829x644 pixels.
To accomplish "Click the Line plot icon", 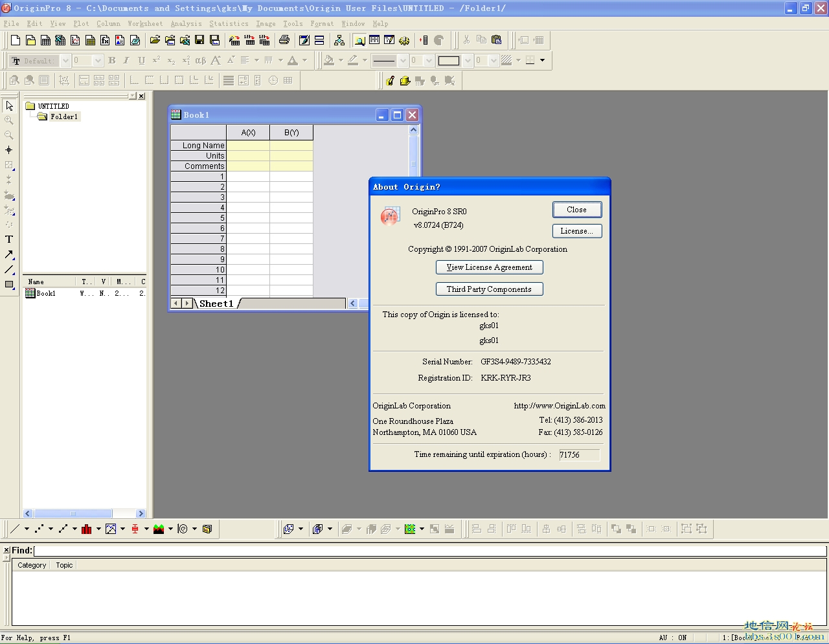I will point(16,529).
